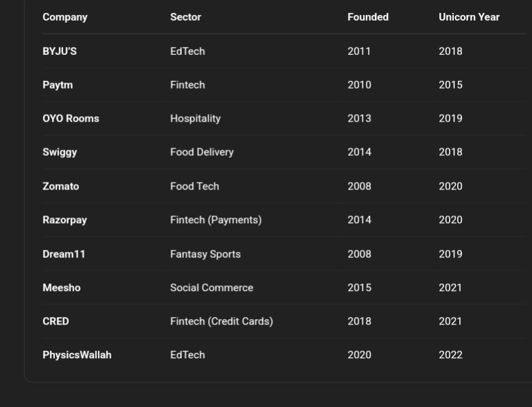Select the Fintech (Payments) sector cell
The image size is (532, 407).
pos(216,220)
